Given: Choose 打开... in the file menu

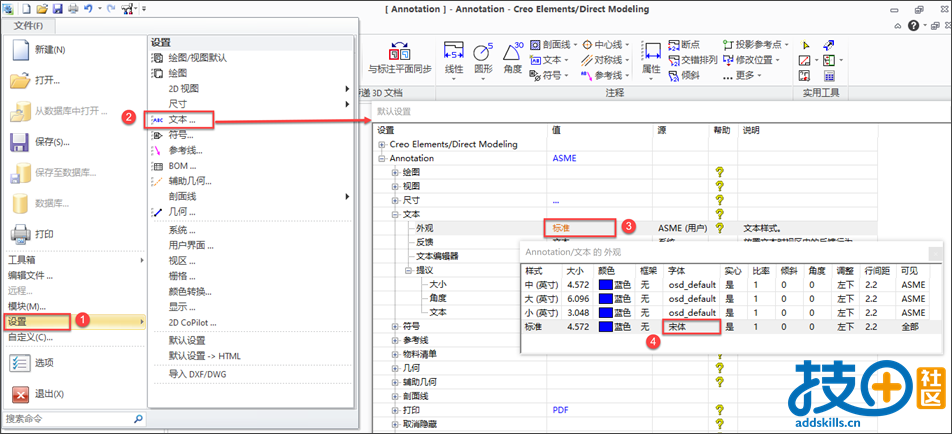Looking at the screenshot, I should pos(73,80).
